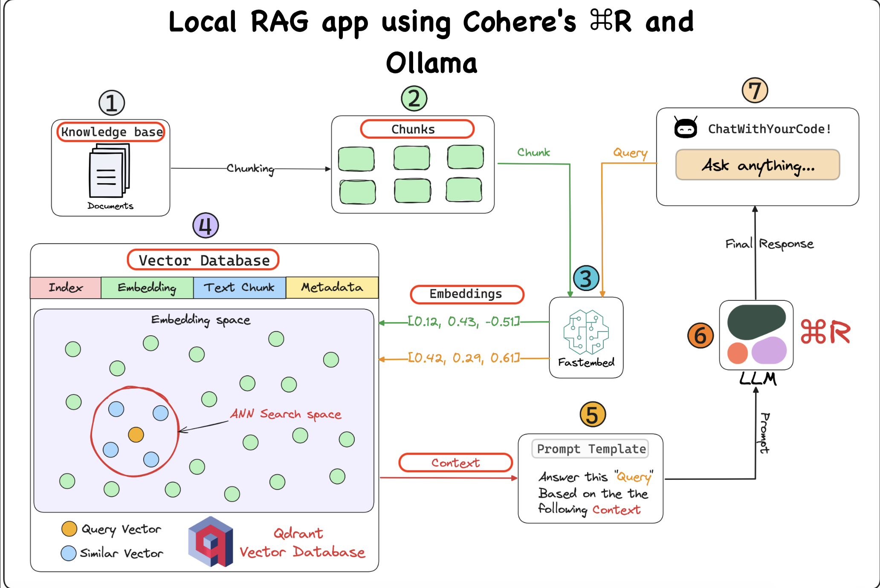Screen dimensions: 880x588
Task: Click the blue dot beside Similar Vector legend
Action: point(69,553)
